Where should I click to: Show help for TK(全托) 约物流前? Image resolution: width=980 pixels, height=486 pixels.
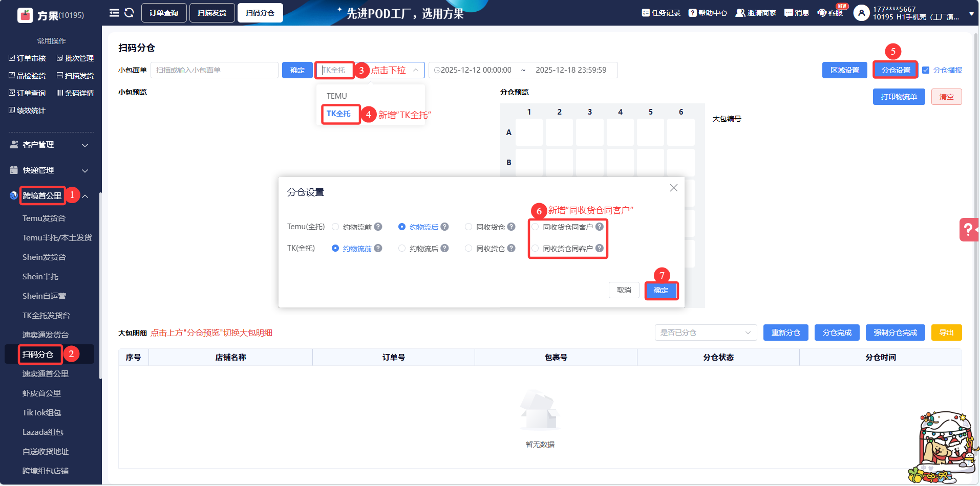pyautogui.click(x=378, y=248)
